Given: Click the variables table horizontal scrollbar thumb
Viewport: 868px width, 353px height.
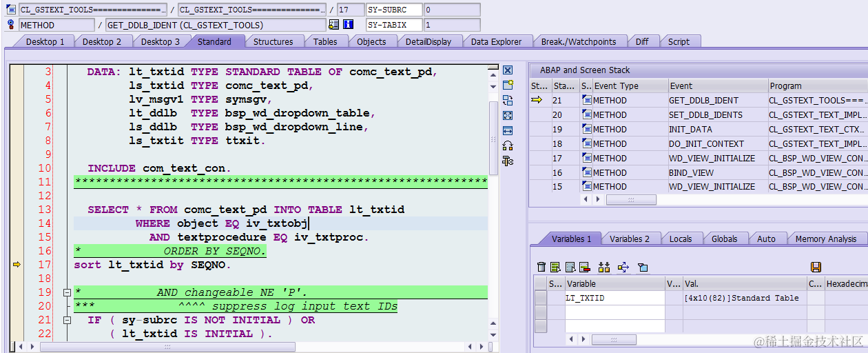Looking at the screenshot, I should [x=614, y=339].
